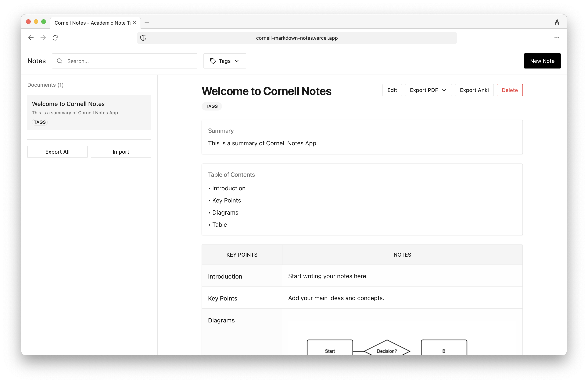
Task: Click the Edit button
Action: (392, 90)
